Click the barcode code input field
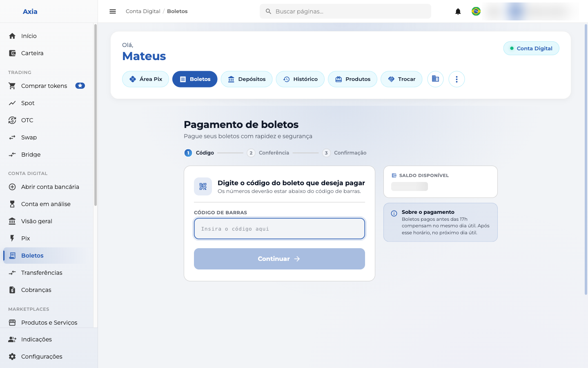Image resolution: width=588 pixels, height=368 pixels. tap(279, 229)
